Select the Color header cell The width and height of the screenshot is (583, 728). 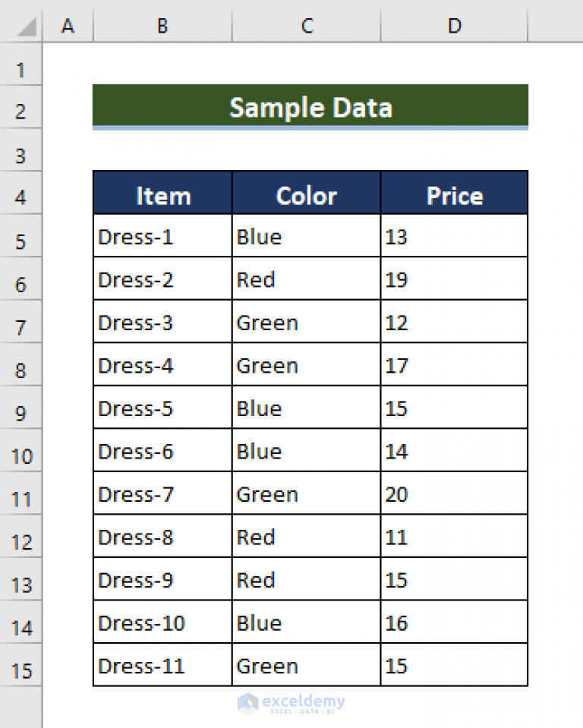[306, 195]
